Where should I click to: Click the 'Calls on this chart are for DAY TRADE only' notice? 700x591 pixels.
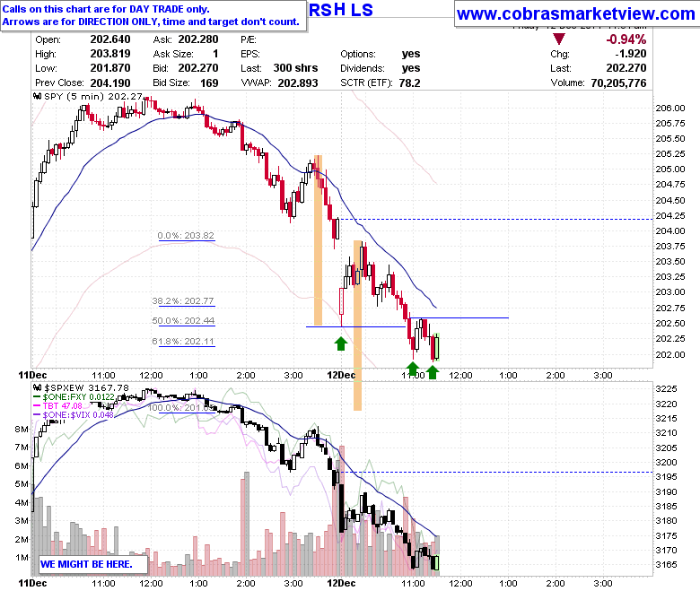coord(106,9)
